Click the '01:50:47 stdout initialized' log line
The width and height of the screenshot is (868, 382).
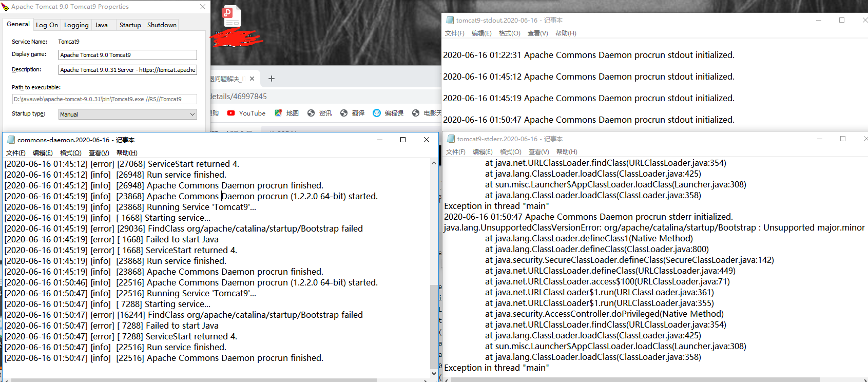click(x=589, y=120)
